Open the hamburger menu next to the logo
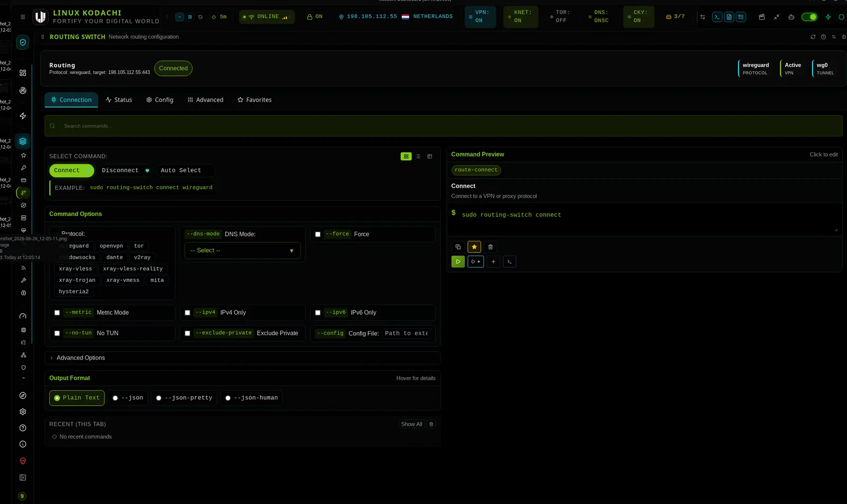Viewport: 847px width, 504px height. [x=23, y=17]
